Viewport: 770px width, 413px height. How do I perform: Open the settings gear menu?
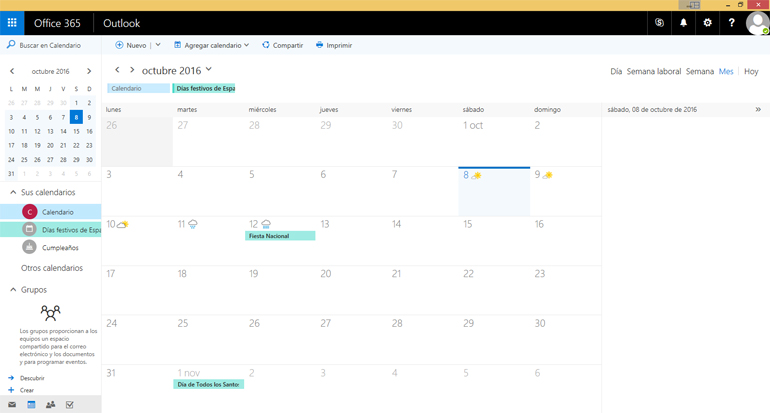click(707, 23)
